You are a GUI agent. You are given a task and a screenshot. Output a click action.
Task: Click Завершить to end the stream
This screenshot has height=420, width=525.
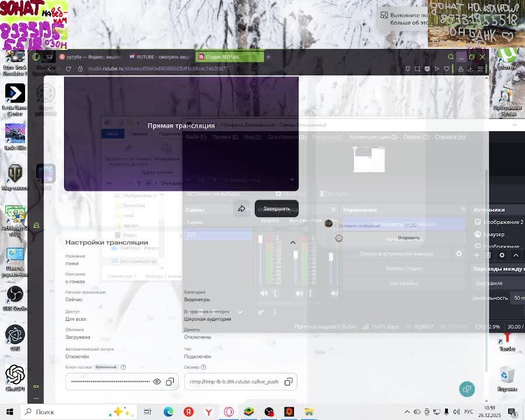(276, 209)
